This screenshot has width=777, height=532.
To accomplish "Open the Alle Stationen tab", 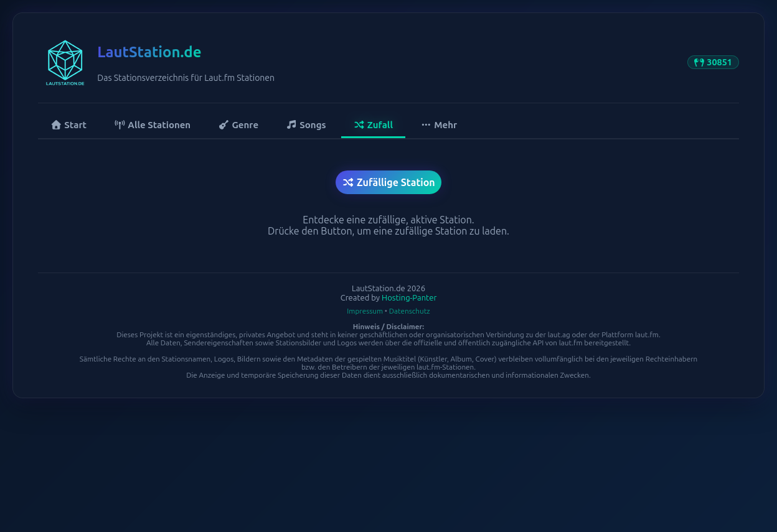I will pyautogui.click(x=153, y=125).
